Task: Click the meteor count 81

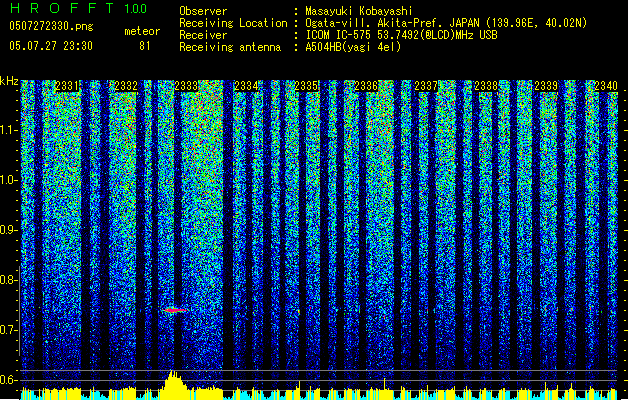Action: pyautogui.click(x=145, y=46)
